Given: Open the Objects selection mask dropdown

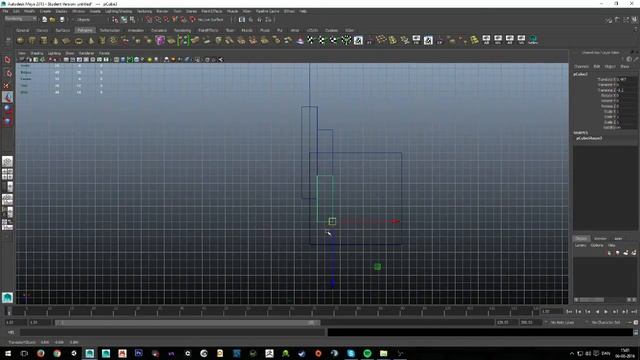Looking at the screenshot, I should coord(87,20).
